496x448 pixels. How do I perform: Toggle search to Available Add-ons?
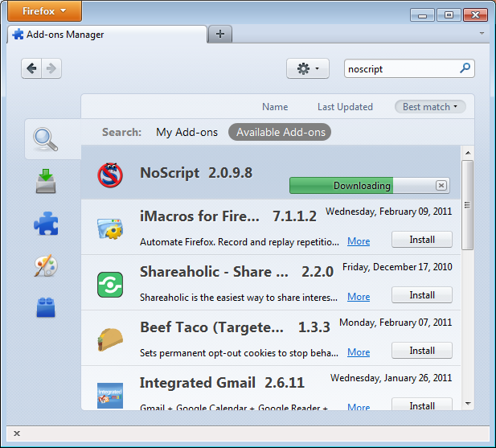tap(280, 132)
